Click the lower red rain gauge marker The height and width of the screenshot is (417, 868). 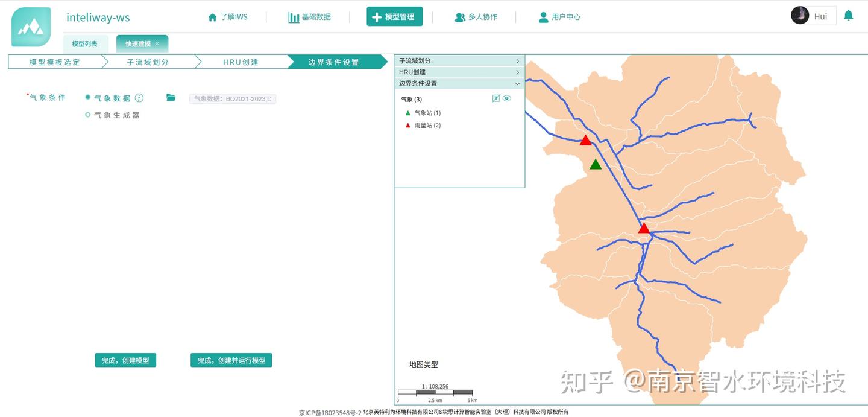pyautogui.click(x=644, y=228)
